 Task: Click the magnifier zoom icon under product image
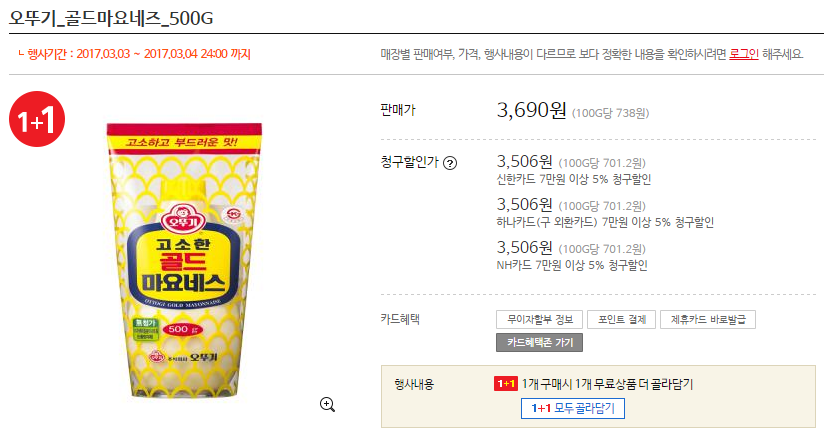pos(327,404)
